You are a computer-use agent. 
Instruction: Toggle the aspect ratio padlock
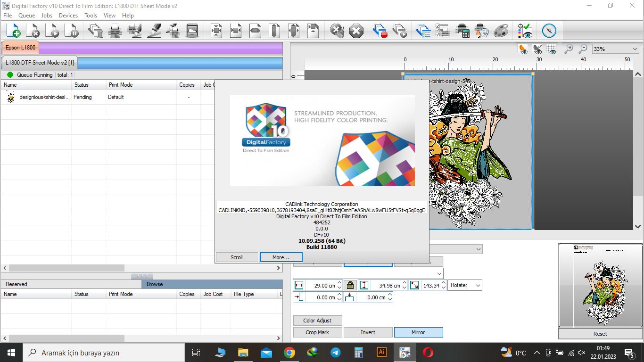(x=349, y=285)
